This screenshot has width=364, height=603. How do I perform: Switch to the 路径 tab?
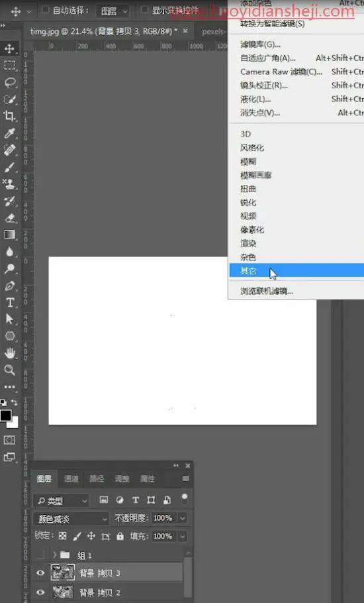click(x=97, y=479)
